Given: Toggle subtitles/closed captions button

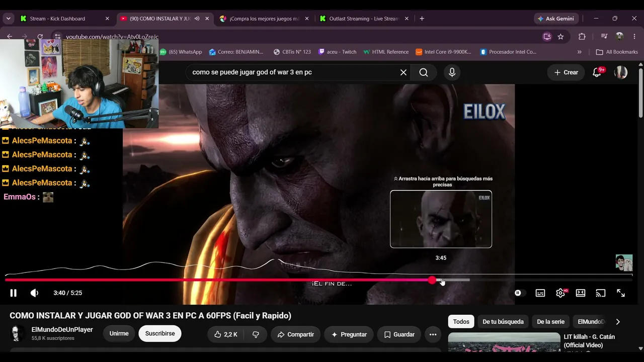Looking at the screenshot, I should 540,293.
